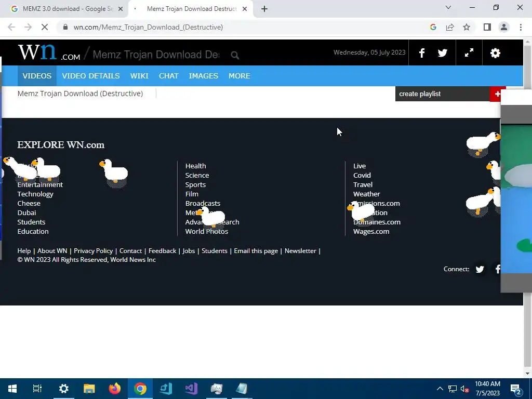Image resolution: width=532 pixels, height=399 pixels.
Task: Go forward in browser history
Action: (x=28, y=27)
